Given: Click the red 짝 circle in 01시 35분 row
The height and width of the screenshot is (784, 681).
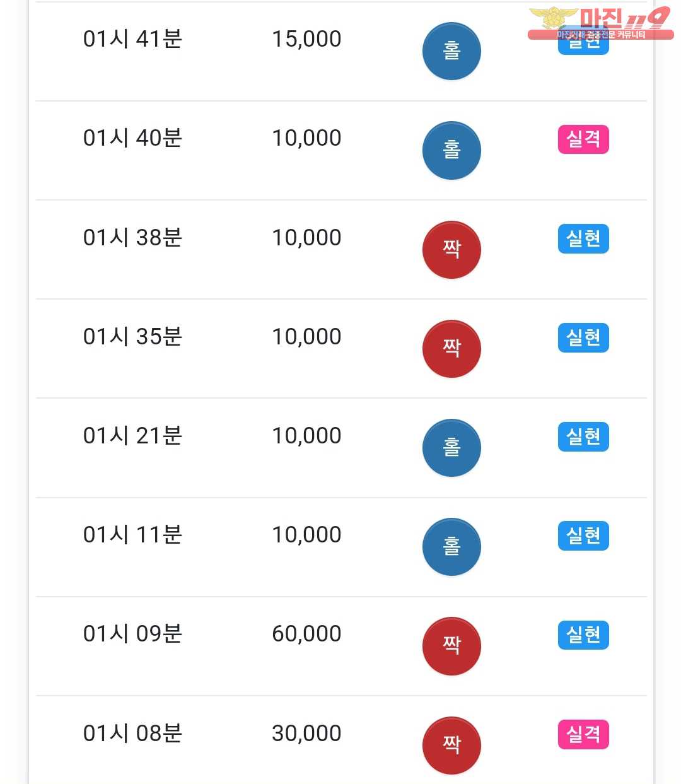Looking at the screenshot, I should pyautogui.click(x=451, y=349).
